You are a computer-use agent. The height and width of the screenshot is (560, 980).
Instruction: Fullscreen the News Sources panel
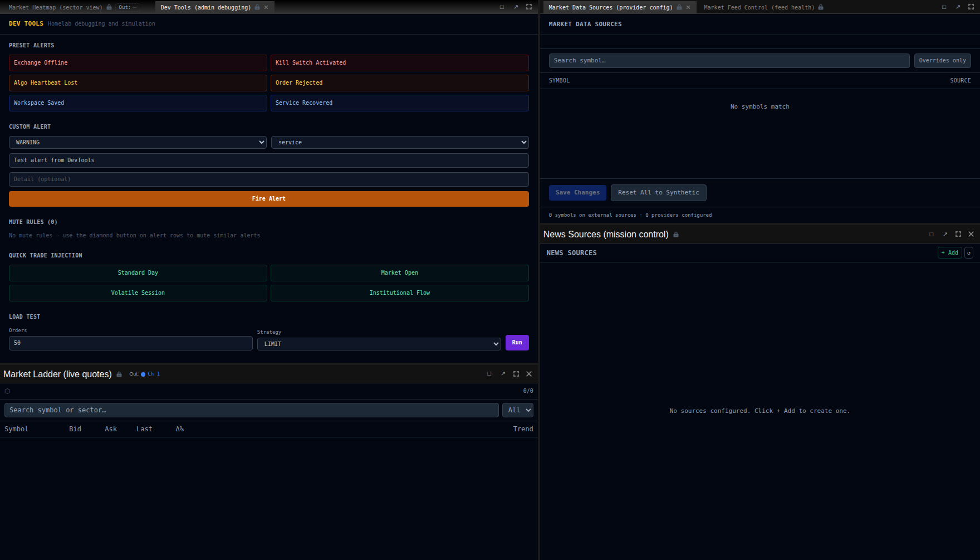pos(958,235)
